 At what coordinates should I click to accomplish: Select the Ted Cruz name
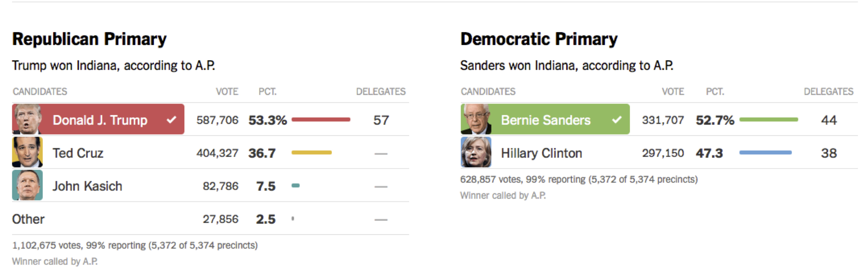click(x=78, y=153)
